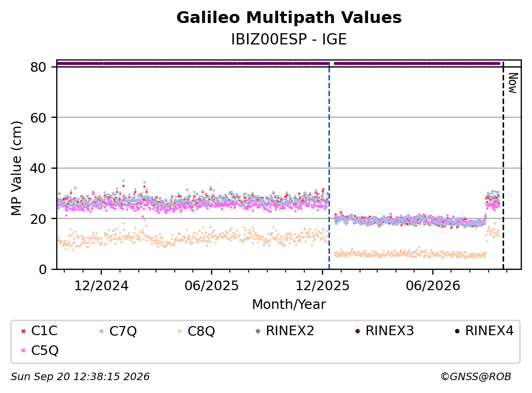Click the 06/2026 x-axis tick label
This screenshot has height=393, width=532.
pyautogui.click(x=433, y=286)
